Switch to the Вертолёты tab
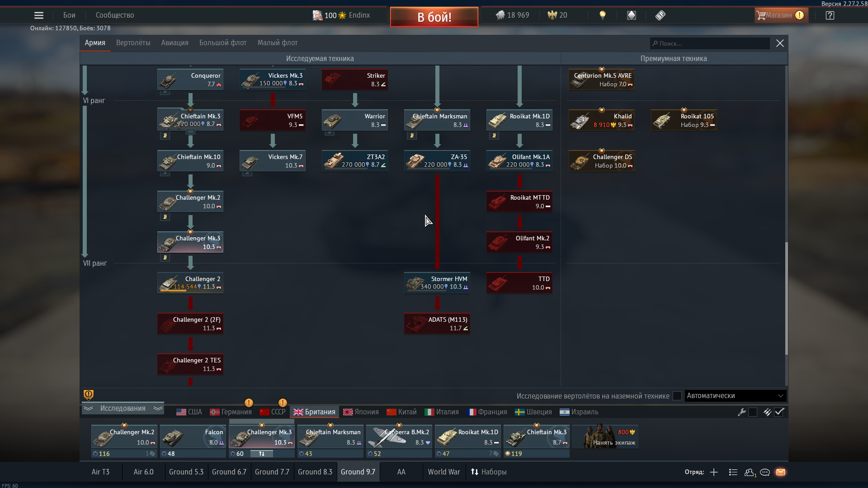 [133, 43]
